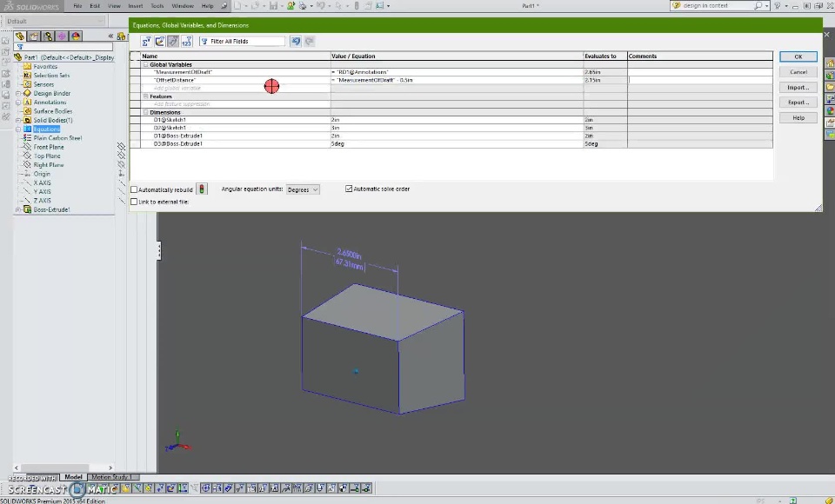Expand the Solid Bodies(1) node
This screenshot has width=835, height=504.
tap(18, 120)
